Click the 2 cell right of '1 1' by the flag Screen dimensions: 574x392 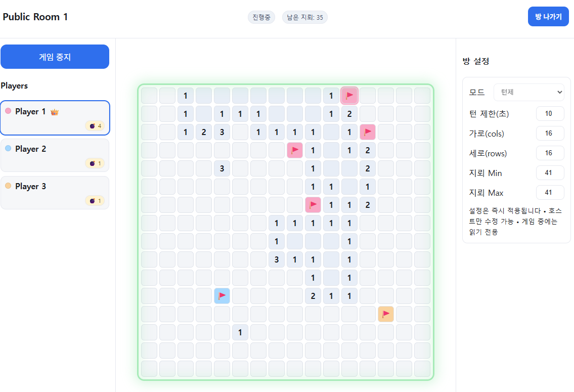(368, 205)
